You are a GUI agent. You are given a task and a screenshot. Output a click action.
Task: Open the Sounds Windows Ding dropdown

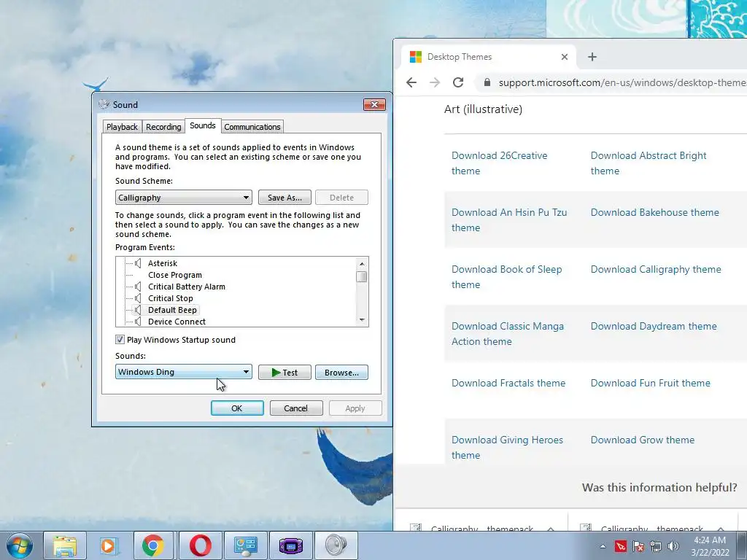coord(184,372)
